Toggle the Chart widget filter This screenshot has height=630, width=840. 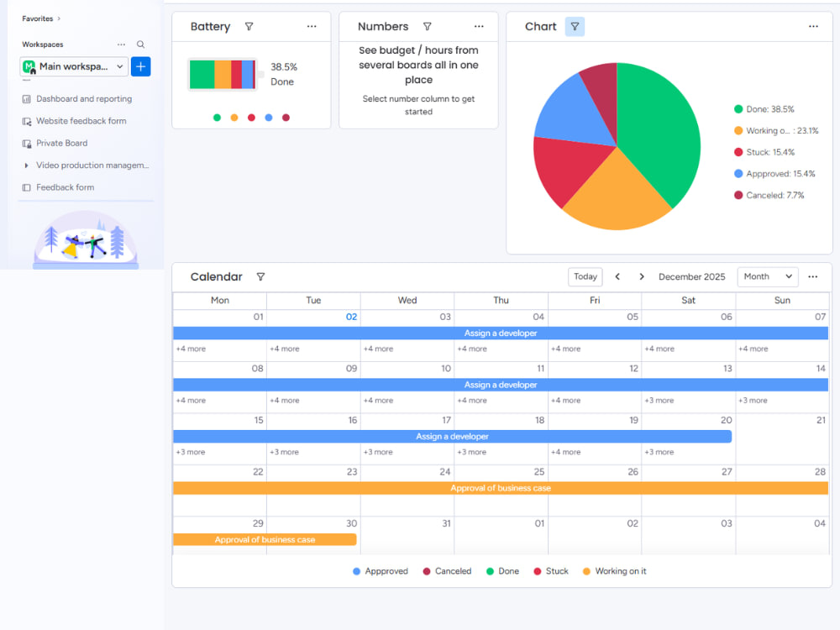coord(575,27)
